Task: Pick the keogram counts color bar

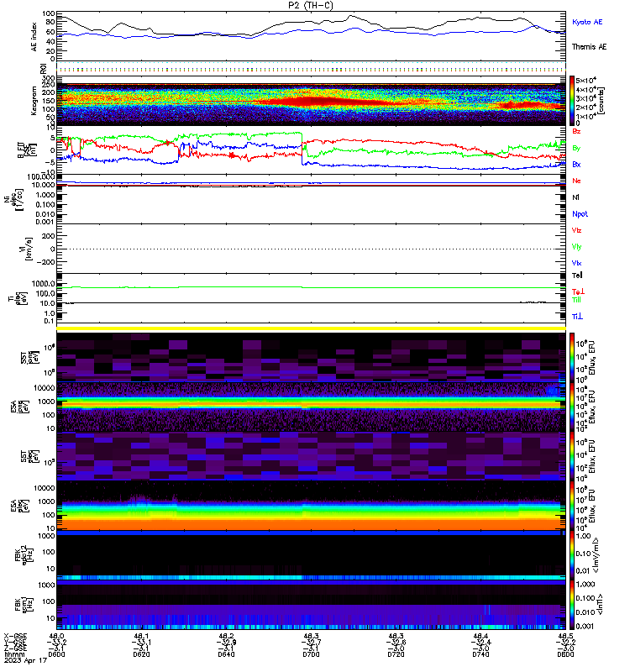Action: [572, 100]
